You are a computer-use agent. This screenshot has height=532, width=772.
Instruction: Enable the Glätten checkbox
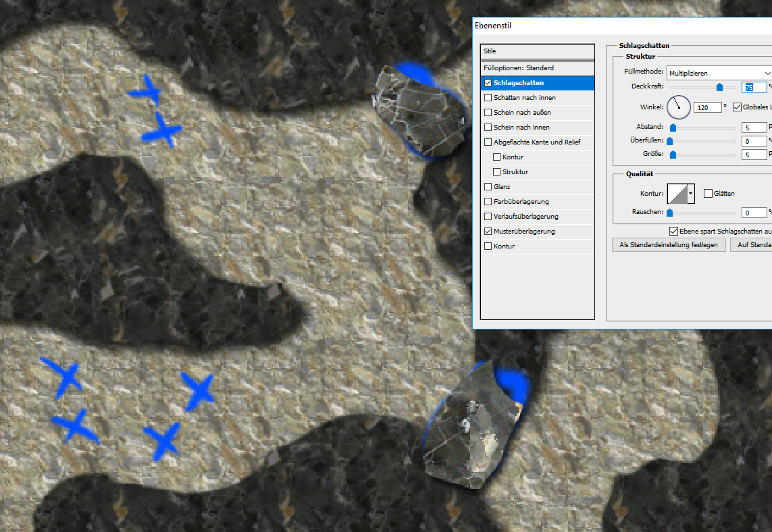[708, 194]
